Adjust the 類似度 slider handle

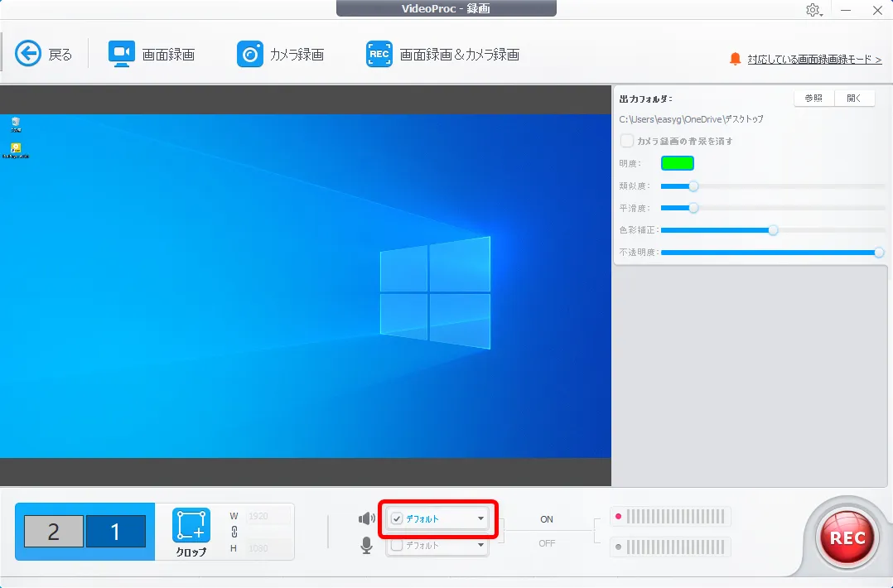click(693, 186)
